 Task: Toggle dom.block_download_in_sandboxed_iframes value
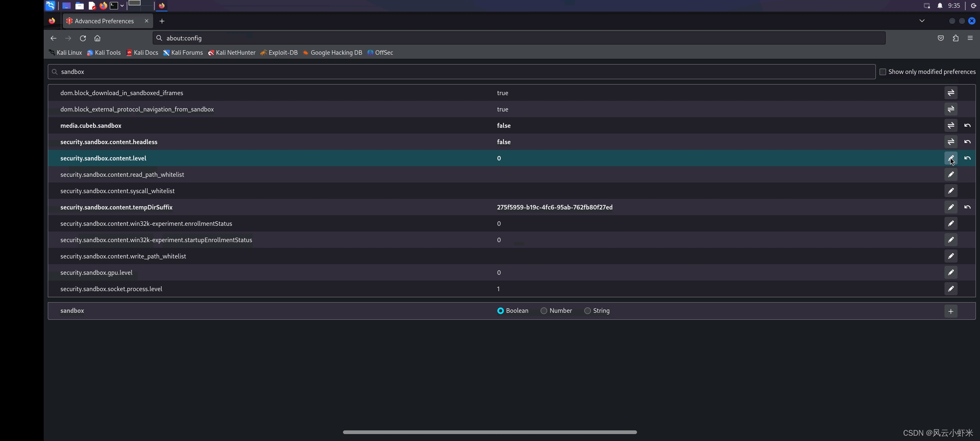pyautogui.click(x=951, y=93)
